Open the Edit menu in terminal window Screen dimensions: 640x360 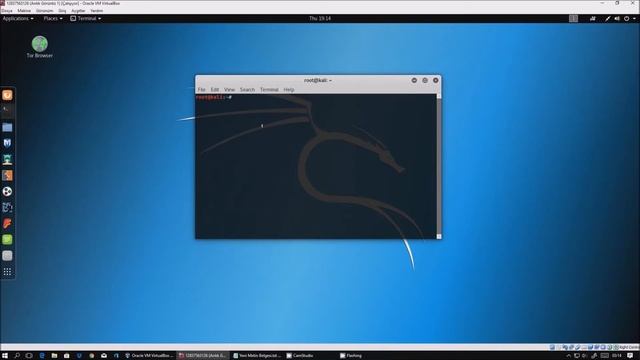[215, 89]
